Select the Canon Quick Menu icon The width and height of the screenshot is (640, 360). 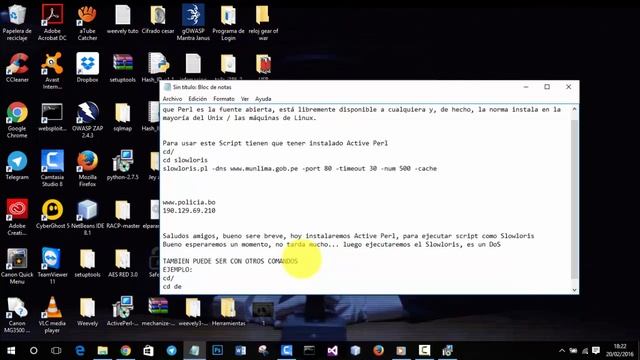17,266
